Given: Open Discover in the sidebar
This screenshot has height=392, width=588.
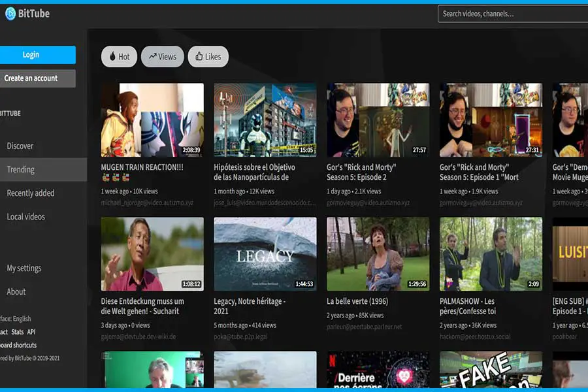Looking at the screenshot, I should (x=20, y=146).
